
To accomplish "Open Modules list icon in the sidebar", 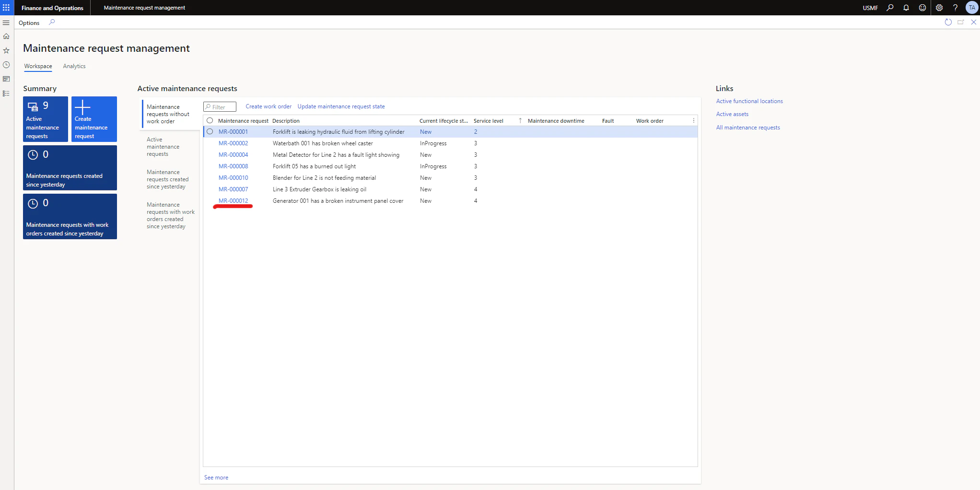I will pyautogui.click(x=6, y=93).
